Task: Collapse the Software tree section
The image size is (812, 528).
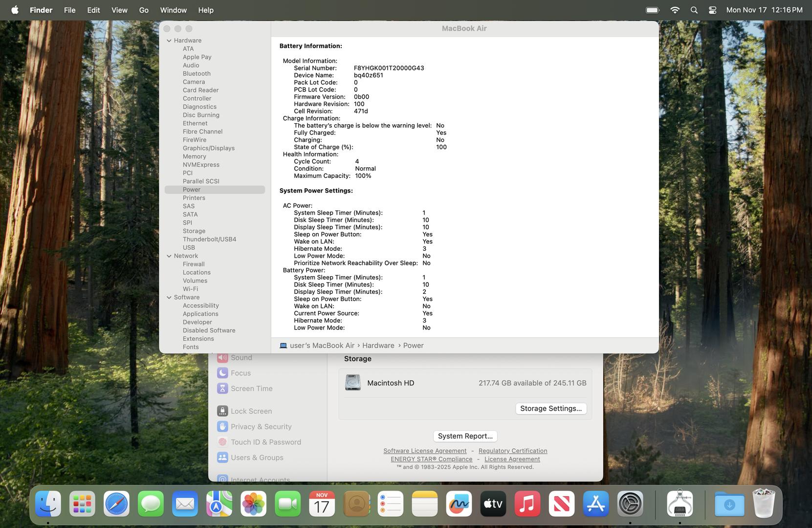Action: (169, 297)
